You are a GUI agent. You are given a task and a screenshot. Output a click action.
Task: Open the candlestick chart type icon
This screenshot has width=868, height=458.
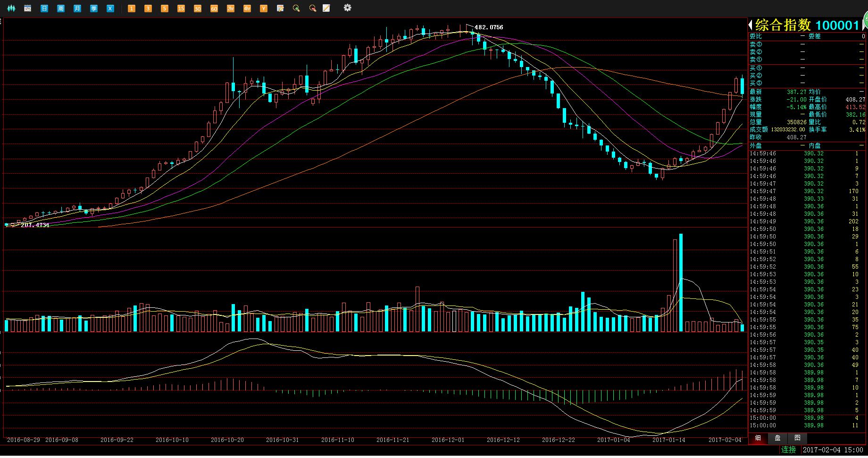(11, 8)
